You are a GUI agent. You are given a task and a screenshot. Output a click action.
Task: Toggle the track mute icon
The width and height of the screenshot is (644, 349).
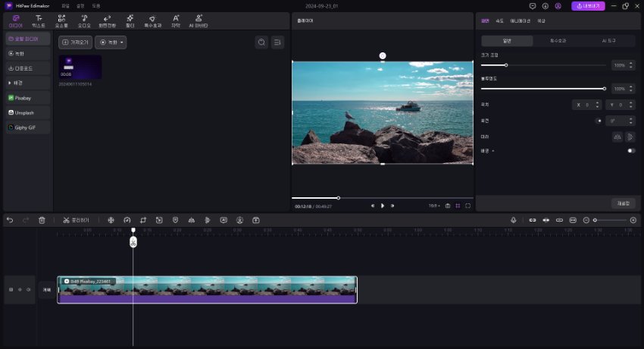29,290
